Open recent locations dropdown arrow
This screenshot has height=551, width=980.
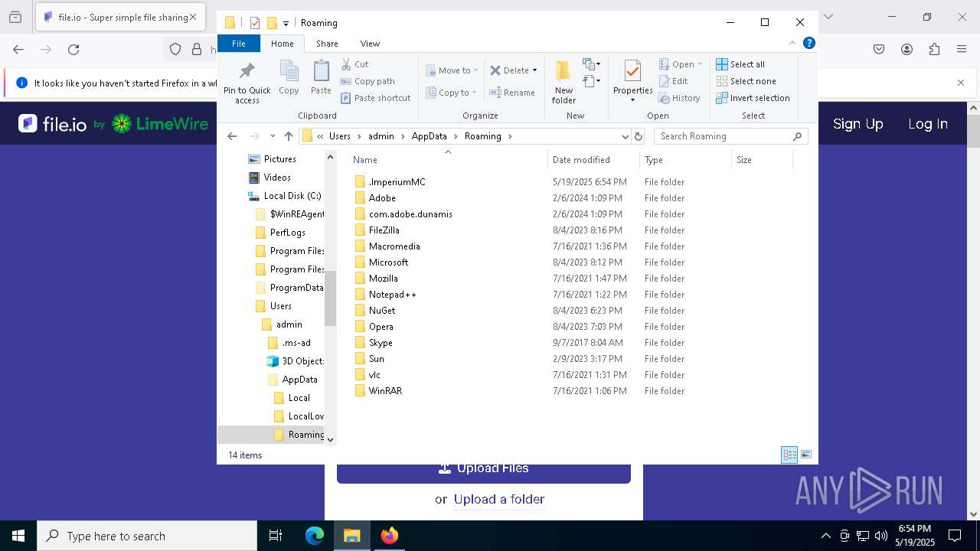point(273,136)
